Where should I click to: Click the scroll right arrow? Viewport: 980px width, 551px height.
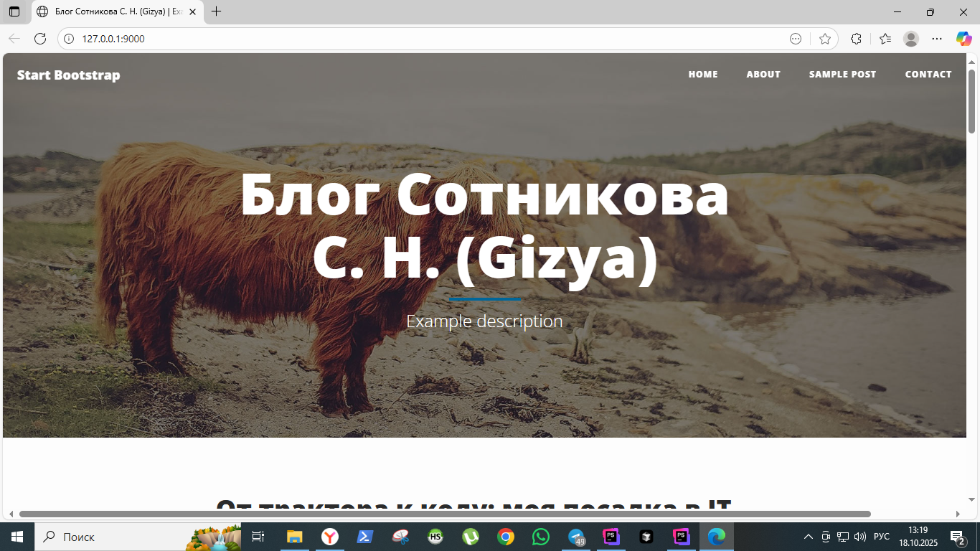[958, 514]
